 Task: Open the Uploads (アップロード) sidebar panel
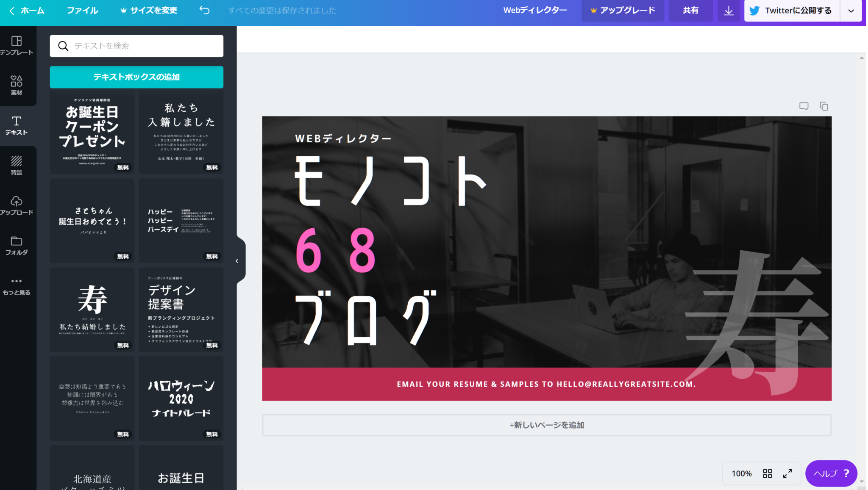coord(17,205)
